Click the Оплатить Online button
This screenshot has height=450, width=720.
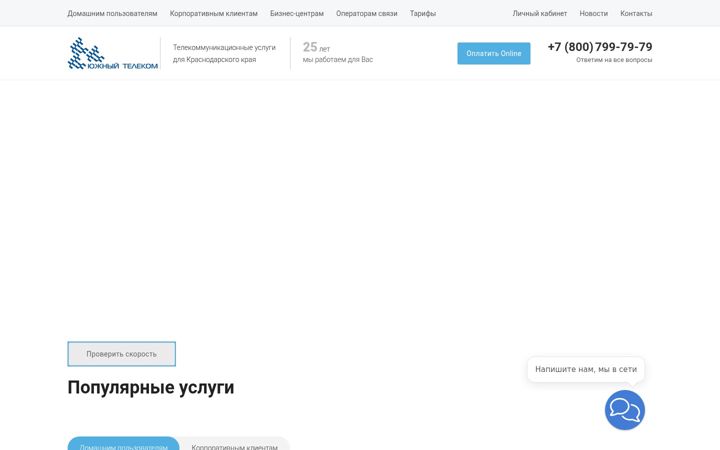click(494, 53)
